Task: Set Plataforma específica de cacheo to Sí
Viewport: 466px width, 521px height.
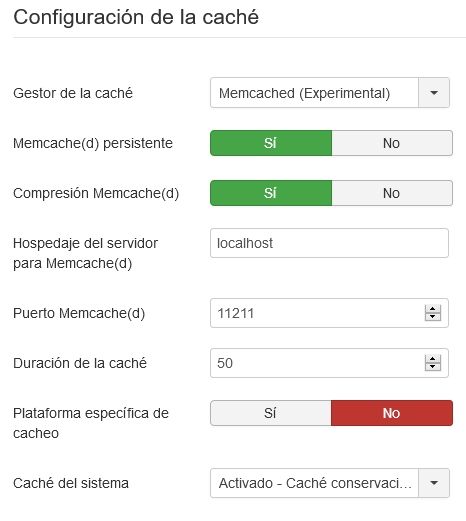Action: click(x=271, y=413)
